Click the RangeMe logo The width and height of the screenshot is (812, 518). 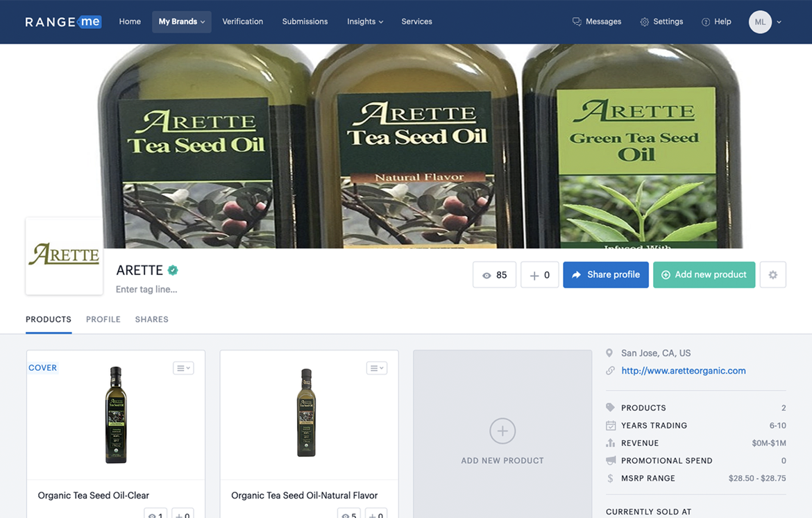tap(63, 22)
